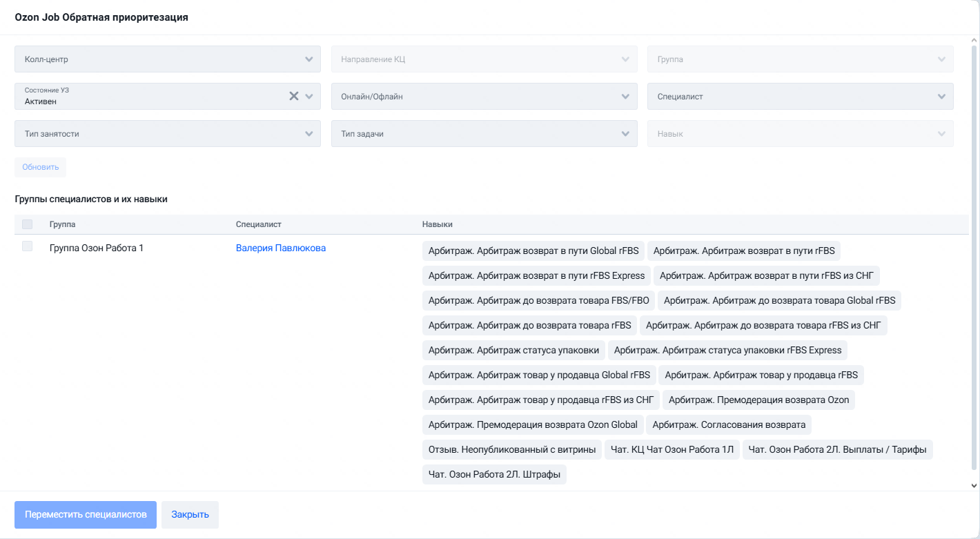Select the Чат. Озон Работа 2Л. Штрафы tag

494,474
